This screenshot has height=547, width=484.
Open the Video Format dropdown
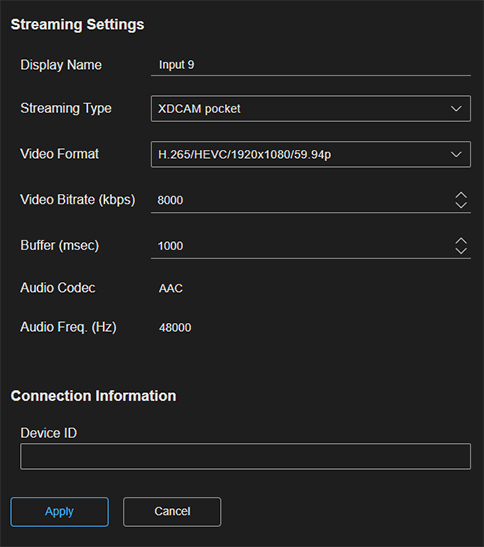[x=311, y=154]
